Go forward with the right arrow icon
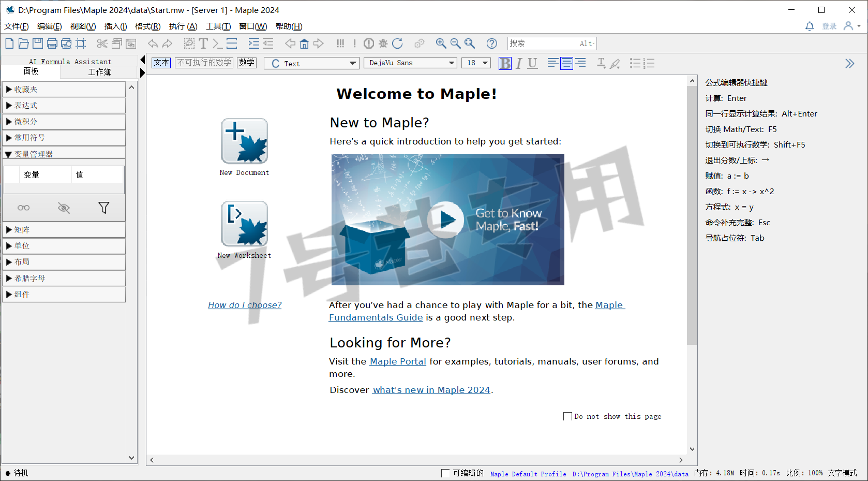The height and width of the screenshot is (481, 868). click(319, 43)
